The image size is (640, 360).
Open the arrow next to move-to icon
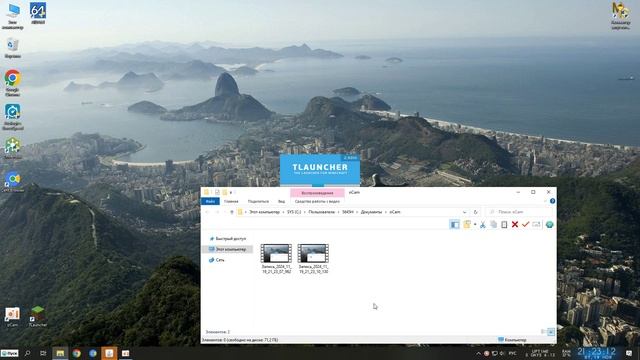(x=475, y=224)
